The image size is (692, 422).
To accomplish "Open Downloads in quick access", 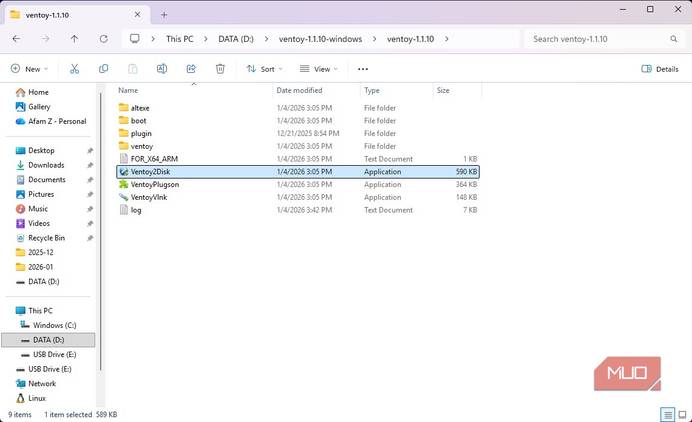I will point(46,165).
